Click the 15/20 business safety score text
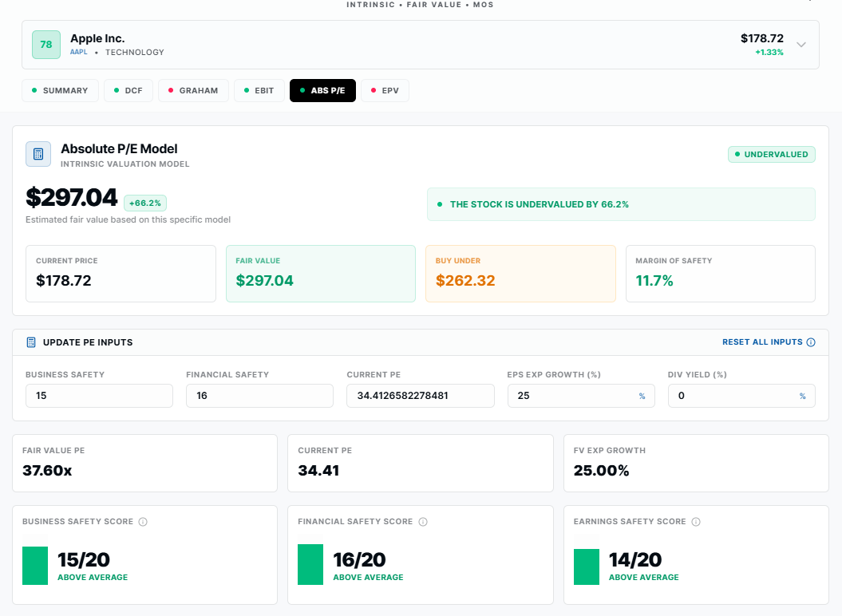 coord(84,559)
